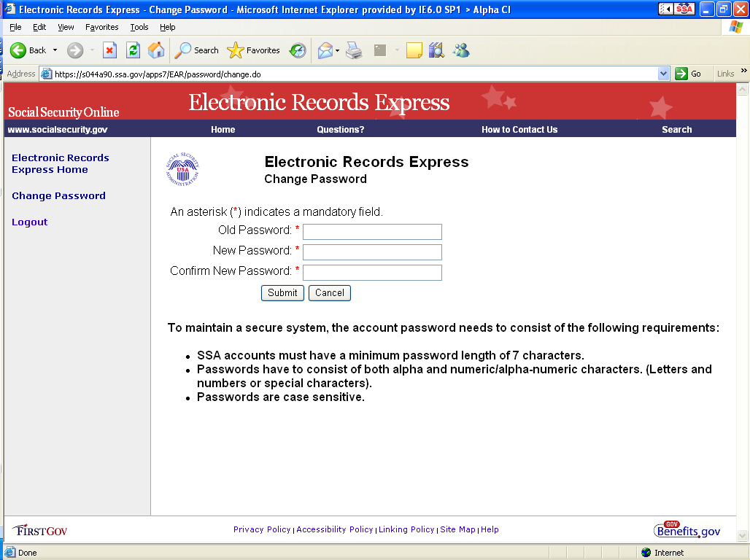This screenshot has width=750, height=560.
Task: Open the Research books icon
Action: pos(437,50)
